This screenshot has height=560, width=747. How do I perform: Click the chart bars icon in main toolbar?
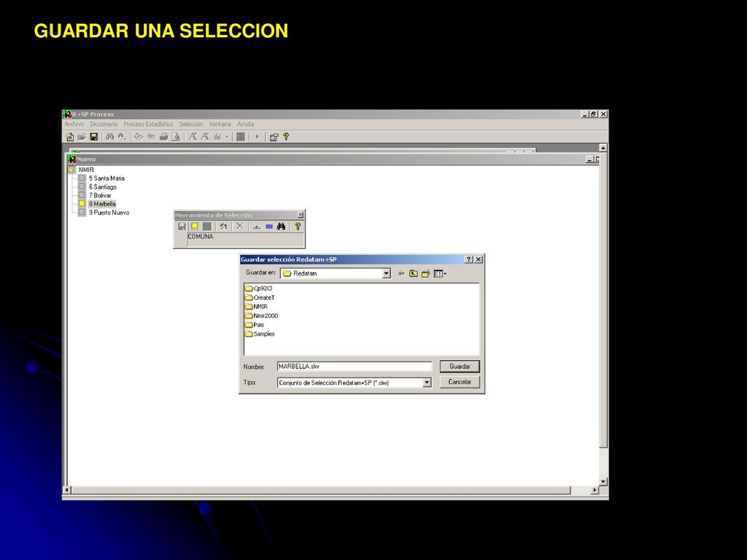(217, 137)
